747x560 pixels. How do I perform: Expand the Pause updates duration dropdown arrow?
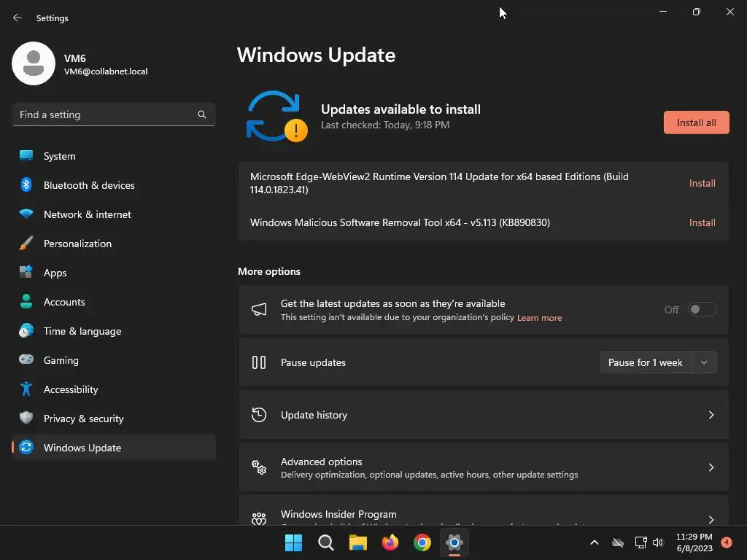tap(704, 363)
